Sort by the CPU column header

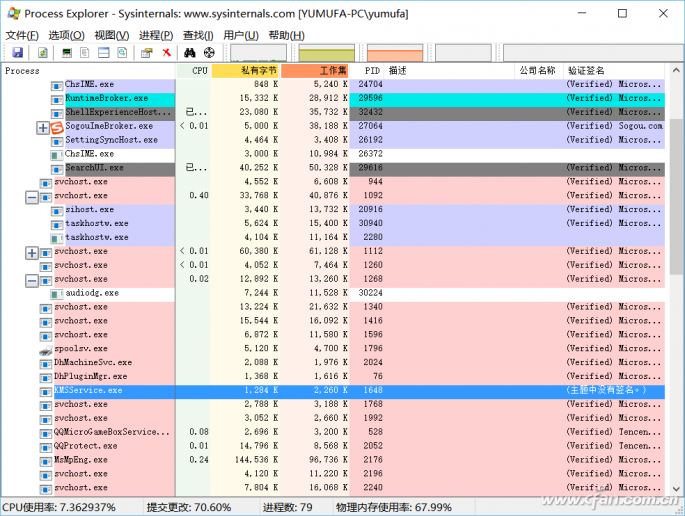click(194, 71)
